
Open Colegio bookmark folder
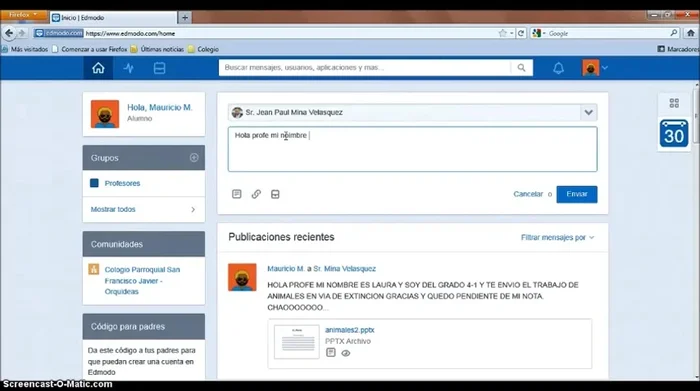[x=203, y=49]
